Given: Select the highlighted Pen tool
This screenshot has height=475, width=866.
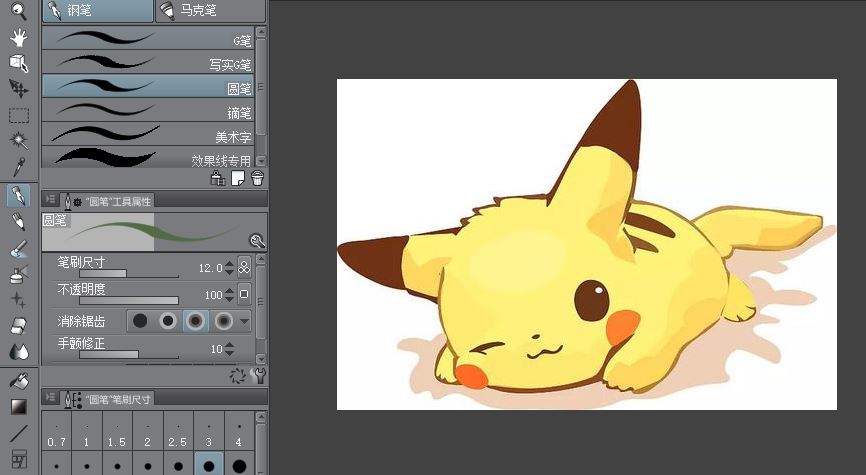Looking at the screenshot, I should 19,196.
